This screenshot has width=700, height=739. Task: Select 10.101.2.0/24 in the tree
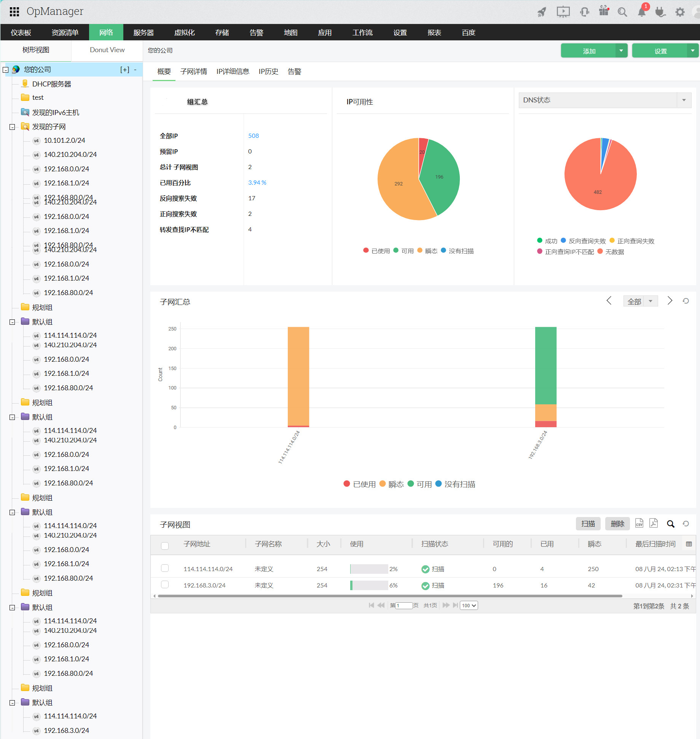tap(64, 140)
